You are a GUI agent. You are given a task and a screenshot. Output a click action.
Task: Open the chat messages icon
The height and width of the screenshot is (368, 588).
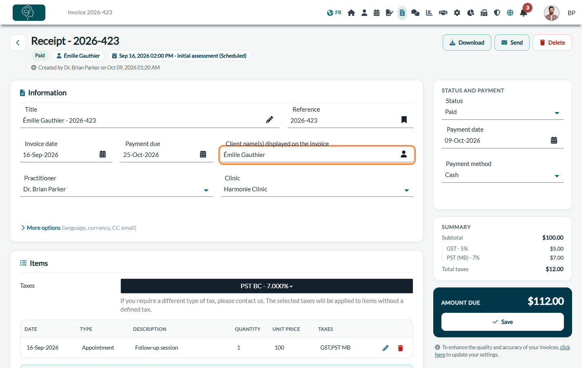pos(415,13)
